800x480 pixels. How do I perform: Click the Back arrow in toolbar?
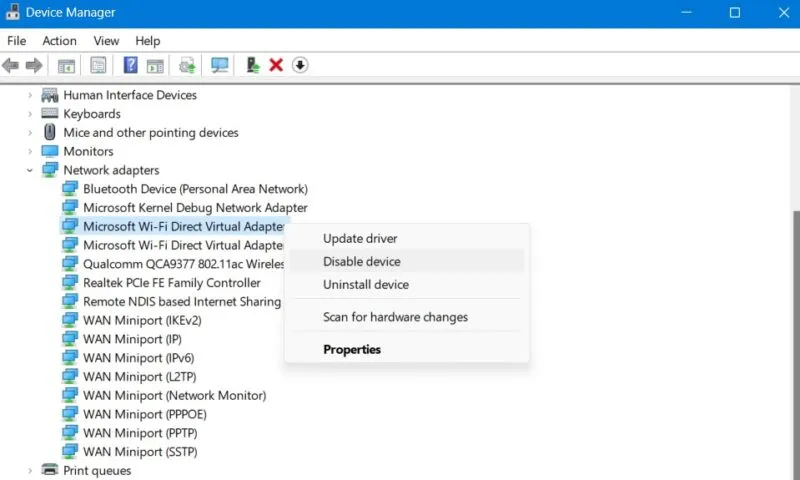[x=11, y=66]
